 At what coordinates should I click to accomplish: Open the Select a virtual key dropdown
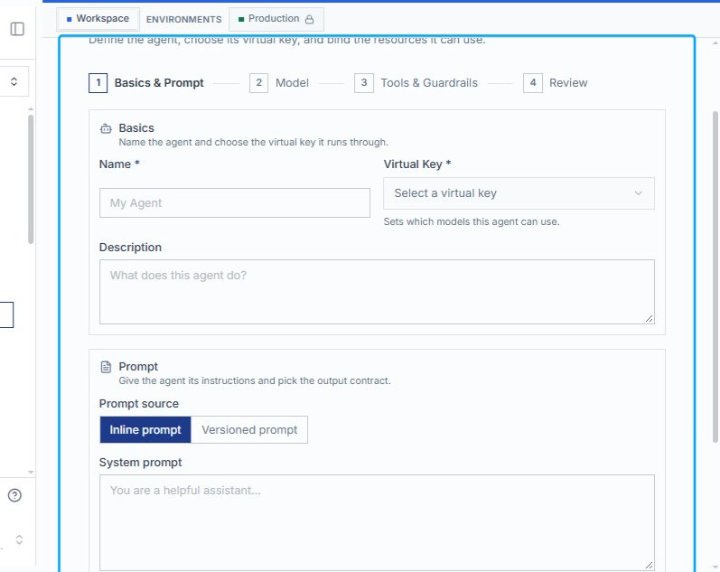click(519, 193)
